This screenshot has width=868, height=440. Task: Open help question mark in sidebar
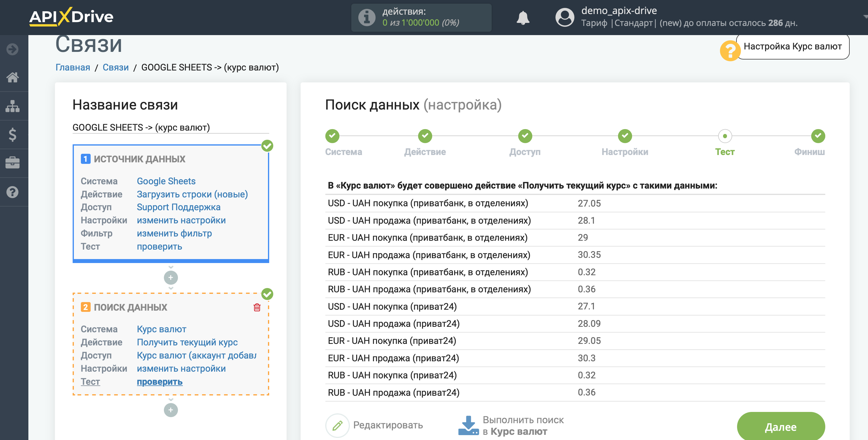13,192
